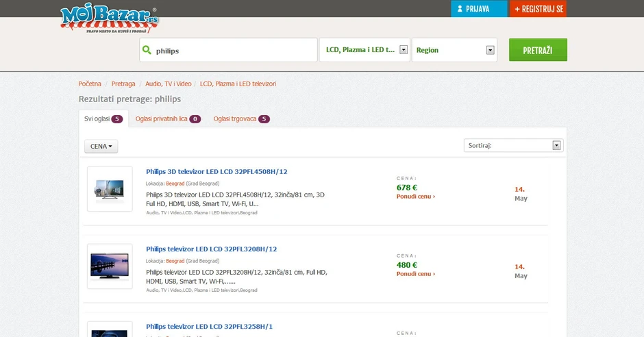Click the plus icon on Registruj se

(x=517, y=9)
